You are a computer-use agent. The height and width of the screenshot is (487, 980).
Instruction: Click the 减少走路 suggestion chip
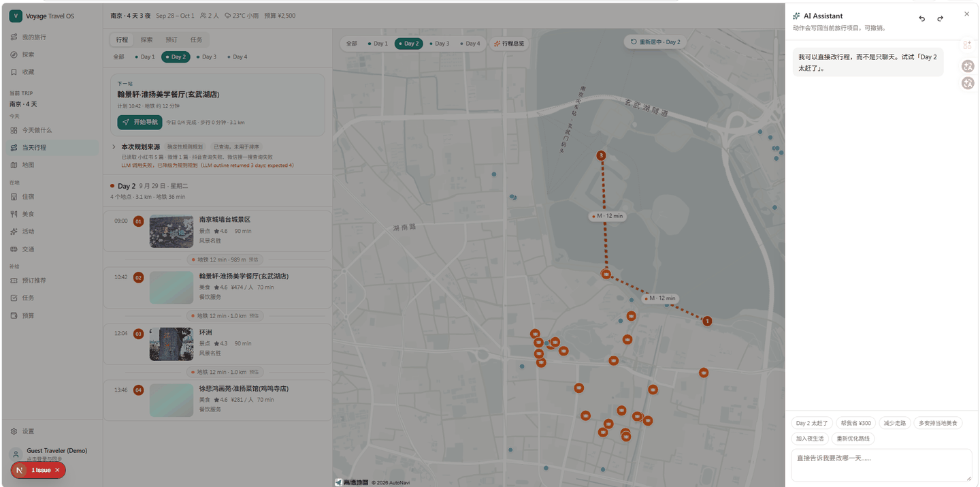(895, 423)
